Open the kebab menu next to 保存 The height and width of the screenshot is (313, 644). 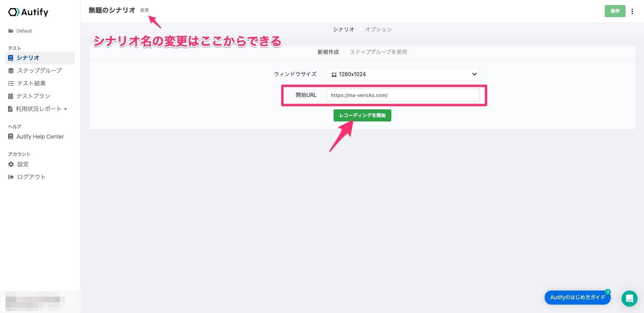point(632,11)
